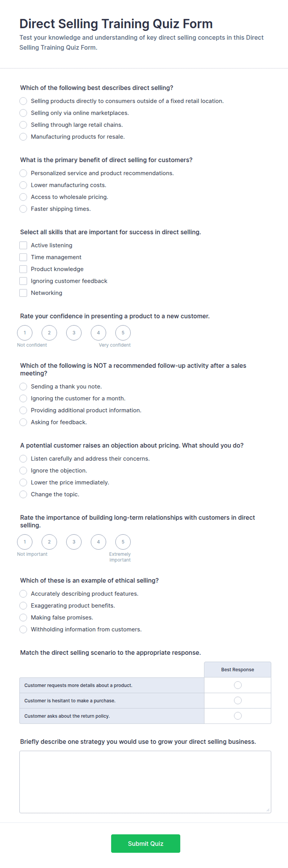Click the Submit Quiz button
Image resolution: width=288 pixels, height=868 pixels.
(146, 844)
